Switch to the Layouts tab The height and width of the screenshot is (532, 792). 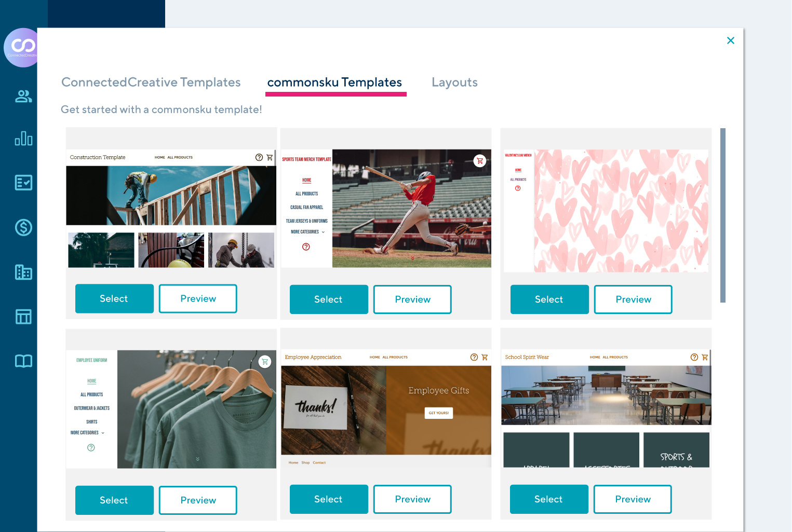(454, 83)
